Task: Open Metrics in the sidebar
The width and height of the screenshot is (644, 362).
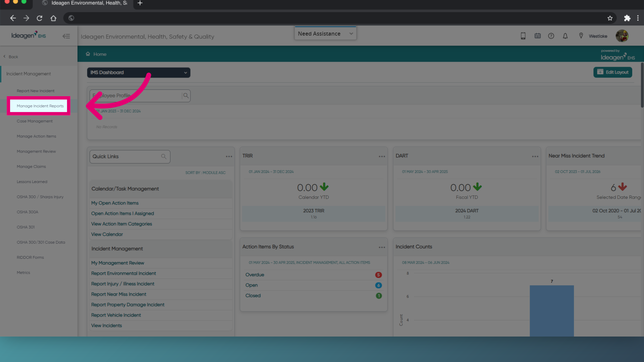Action: pyautogui.click(x=23, y=273)
